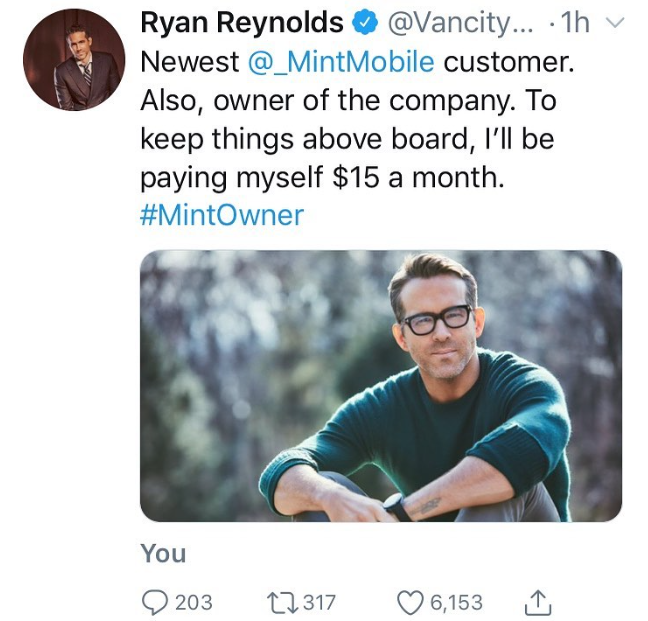
Task: Click the 203 replies count
Action: [194, 602]
